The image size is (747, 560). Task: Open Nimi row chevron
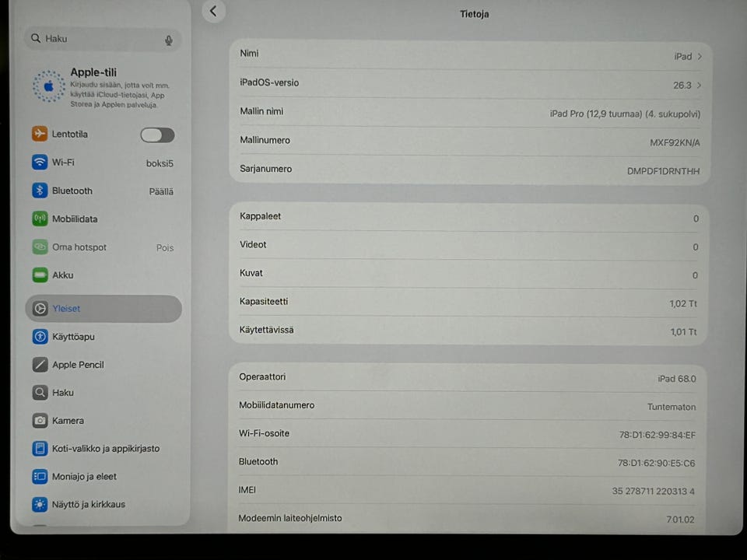[700, 56]
